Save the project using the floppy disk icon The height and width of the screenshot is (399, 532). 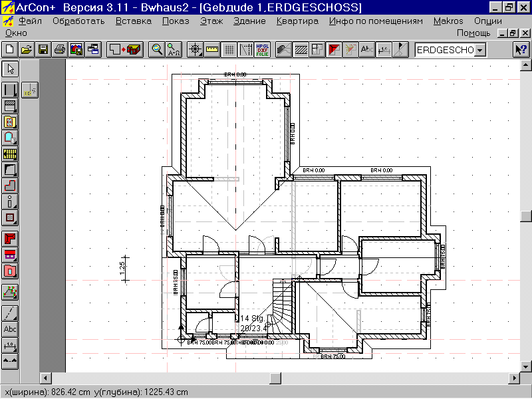point(43,49)
